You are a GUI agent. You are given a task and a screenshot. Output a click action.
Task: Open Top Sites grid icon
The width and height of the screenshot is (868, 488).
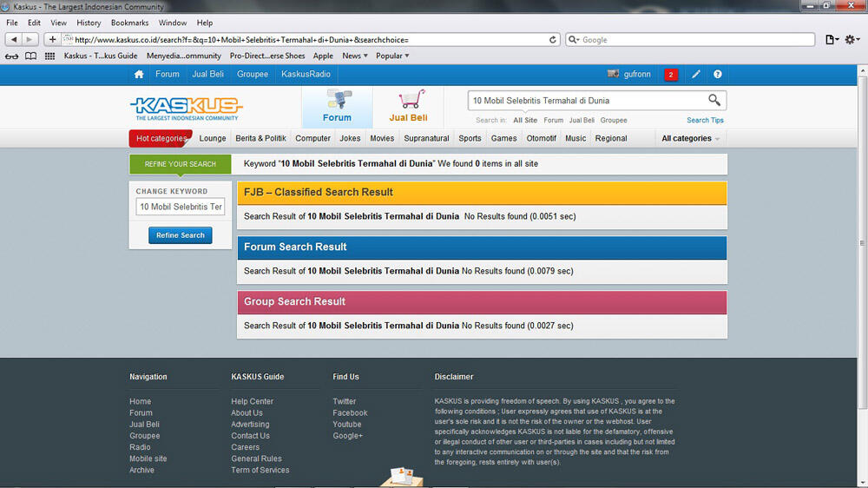(x=49, y=56)
